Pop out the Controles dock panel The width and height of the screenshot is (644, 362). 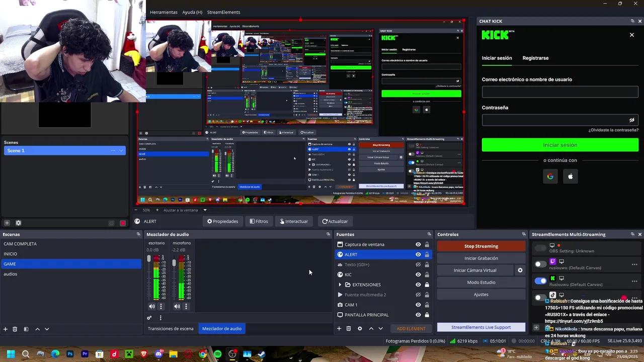(524, 234)
